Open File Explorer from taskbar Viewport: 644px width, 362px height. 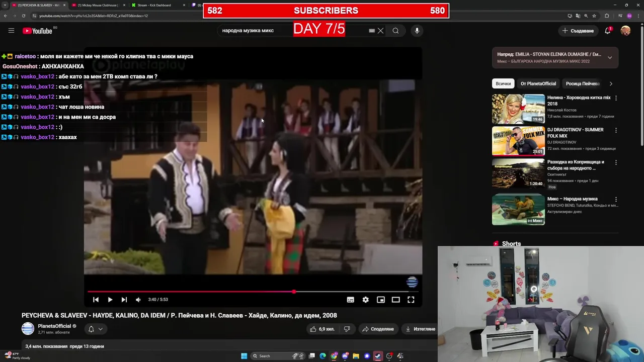[356, 356]
